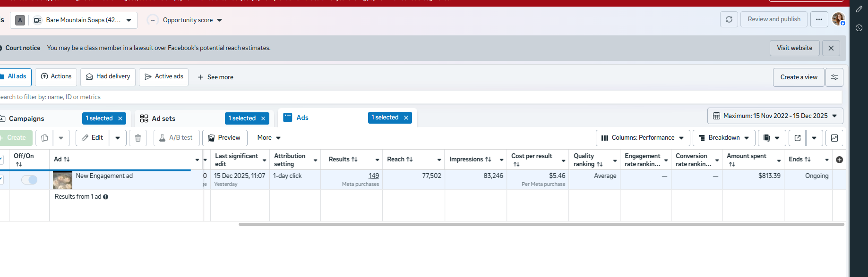Open the three-dots more options button
The height and width of the screenshot is (277, 868).
[x=819, y=19]
